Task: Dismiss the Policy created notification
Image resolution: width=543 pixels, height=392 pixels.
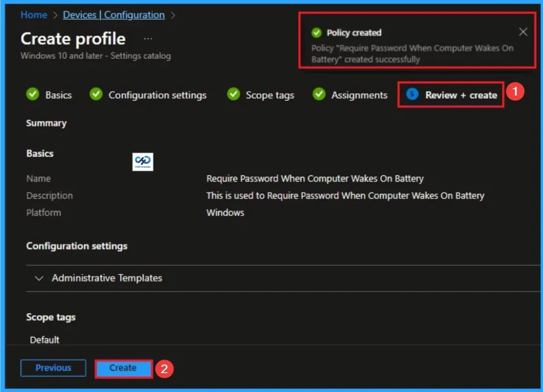Action: 523,32
